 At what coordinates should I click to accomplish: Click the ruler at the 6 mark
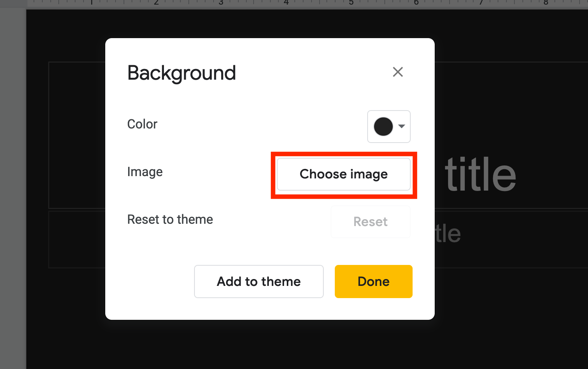[416, 3]
